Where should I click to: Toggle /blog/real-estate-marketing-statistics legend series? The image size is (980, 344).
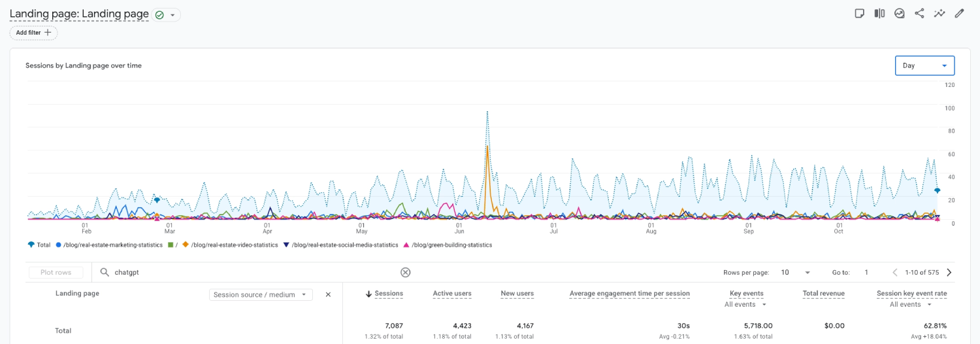[109, 245]
